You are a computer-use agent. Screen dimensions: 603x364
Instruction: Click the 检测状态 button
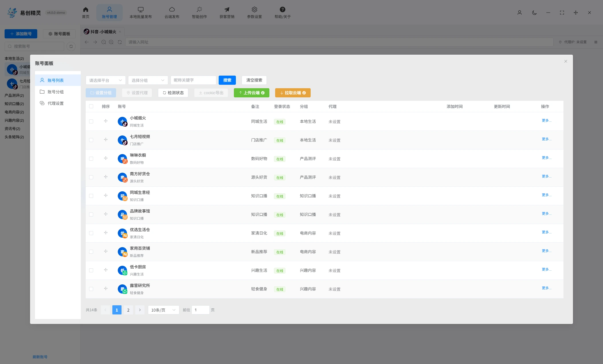(x=173, y=93)
